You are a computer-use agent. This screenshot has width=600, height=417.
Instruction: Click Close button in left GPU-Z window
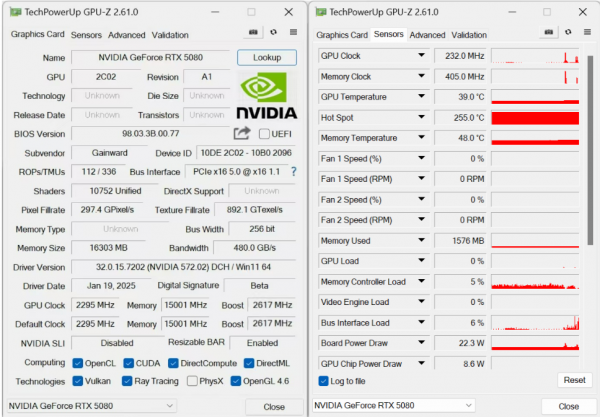[x=274, y=407]
